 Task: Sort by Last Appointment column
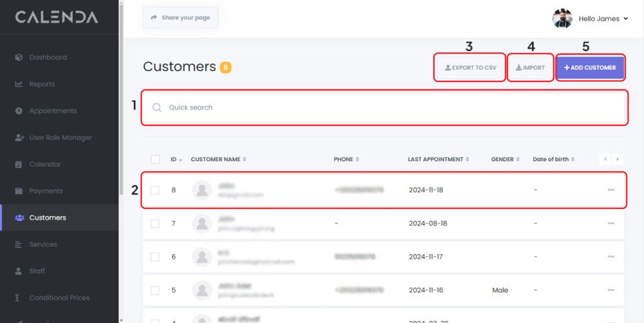[438, 159]
